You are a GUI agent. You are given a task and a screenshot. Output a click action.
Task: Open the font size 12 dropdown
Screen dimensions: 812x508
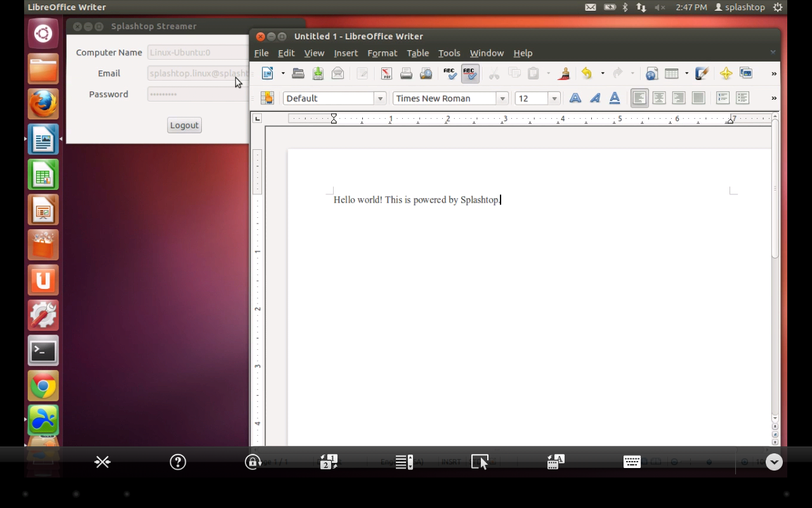point(554,98)
